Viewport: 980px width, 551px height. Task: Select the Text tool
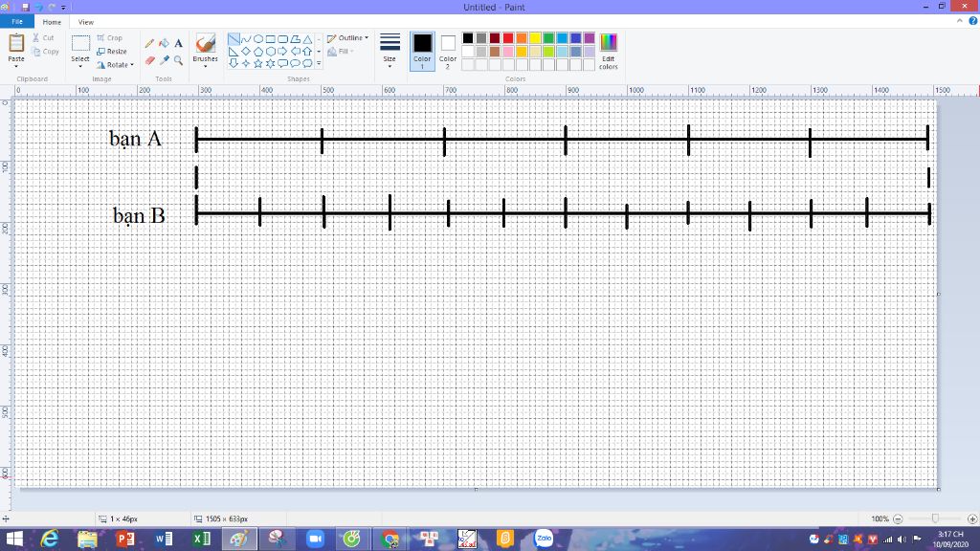pos(178,43)
